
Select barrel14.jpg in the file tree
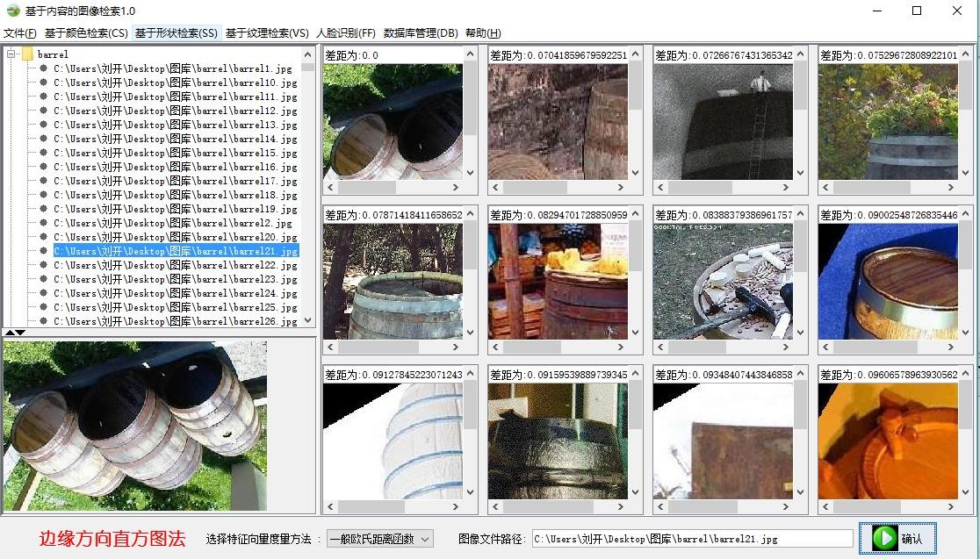[x=175, y=139]
